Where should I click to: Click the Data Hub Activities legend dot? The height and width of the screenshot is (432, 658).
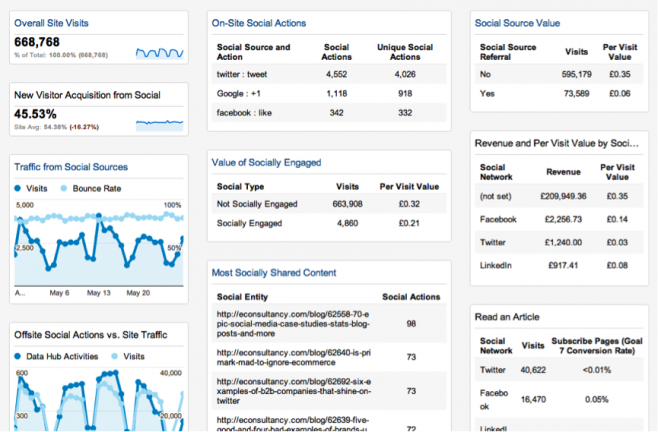18,356
